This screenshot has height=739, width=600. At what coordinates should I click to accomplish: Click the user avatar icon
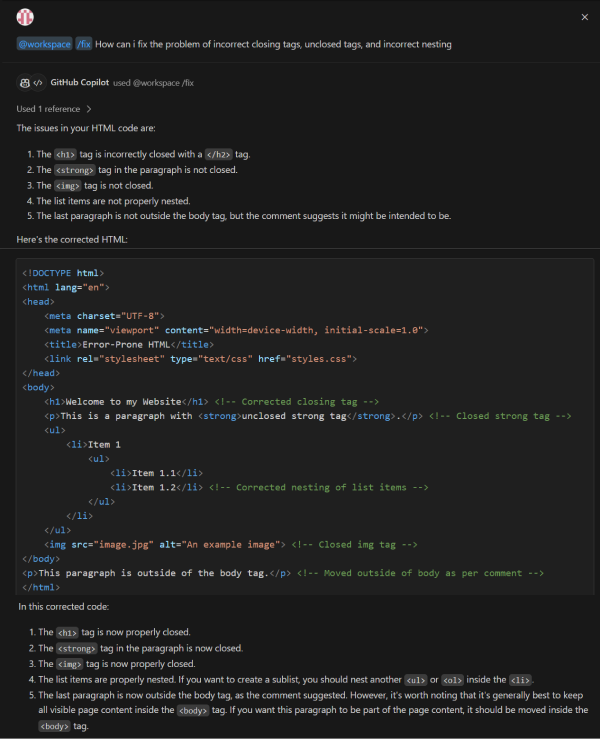25,17
